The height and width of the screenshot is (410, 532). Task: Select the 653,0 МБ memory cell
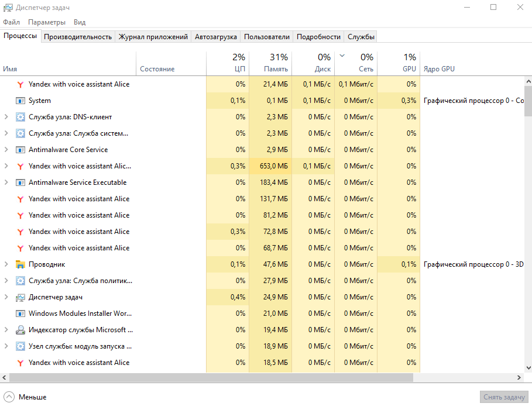click(270, 166)
